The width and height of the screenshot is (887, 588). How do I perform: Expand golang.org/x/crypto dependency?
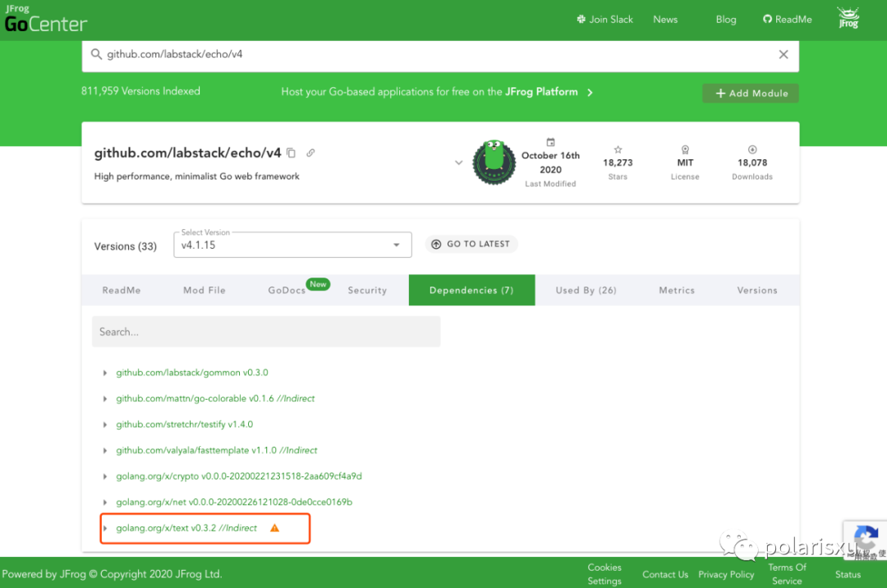coord(105,476)
